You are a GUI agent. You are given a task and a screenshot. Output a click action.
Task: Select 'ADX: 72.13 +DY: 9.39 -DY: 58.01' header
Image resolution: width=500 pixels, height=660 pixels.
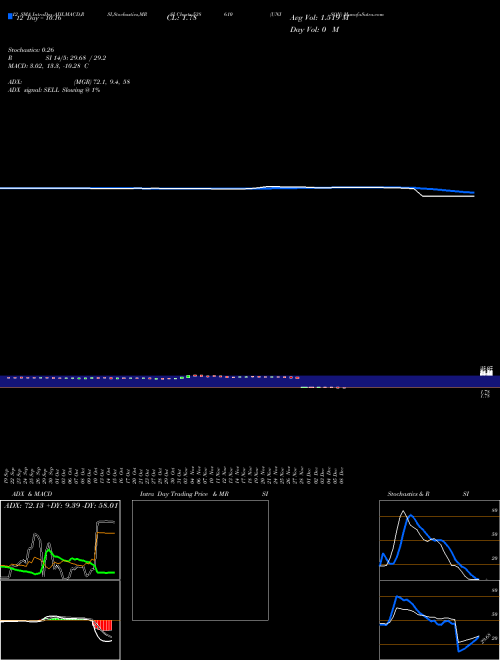point(61,506)
